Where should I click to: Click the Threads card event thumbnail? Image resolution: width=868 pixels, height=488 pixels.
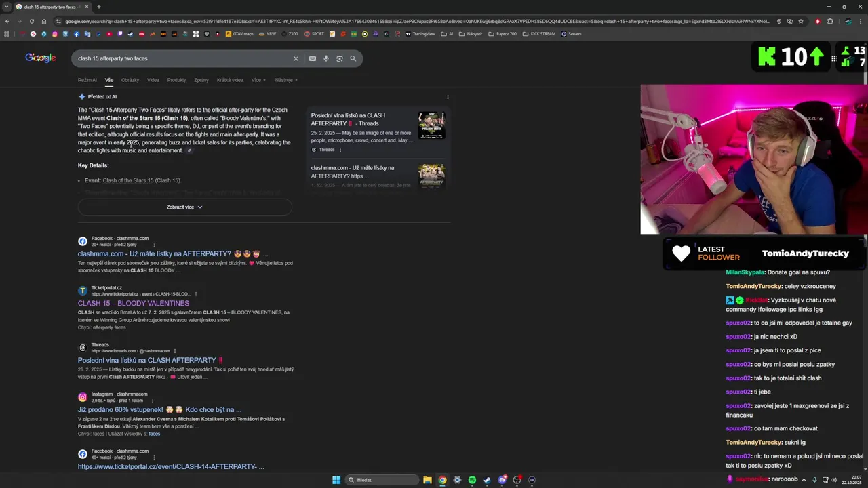tap(431, 125)
